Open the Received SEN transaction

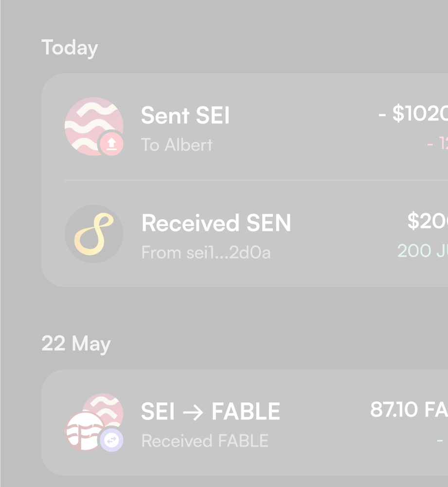click(x=216, y=223)
